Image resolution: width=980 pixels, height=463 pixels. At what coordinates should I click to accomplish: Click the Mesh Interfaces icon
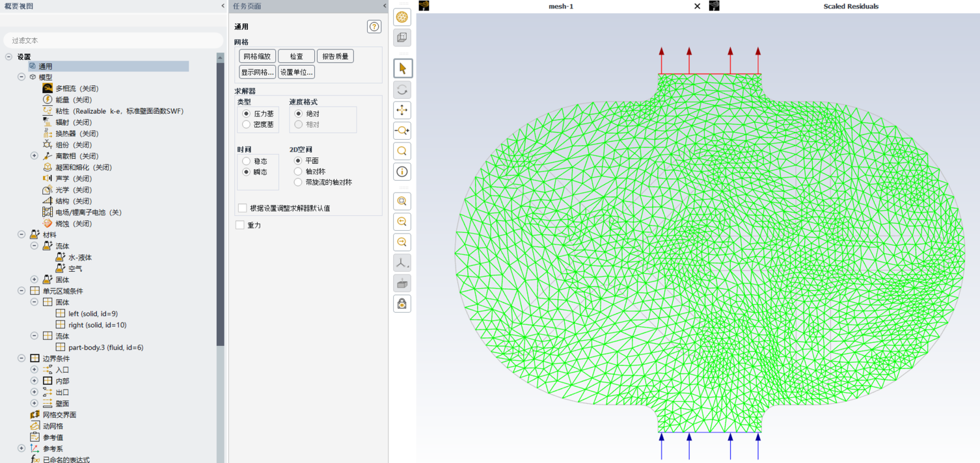pyautogui.click(x=35, y=415)
